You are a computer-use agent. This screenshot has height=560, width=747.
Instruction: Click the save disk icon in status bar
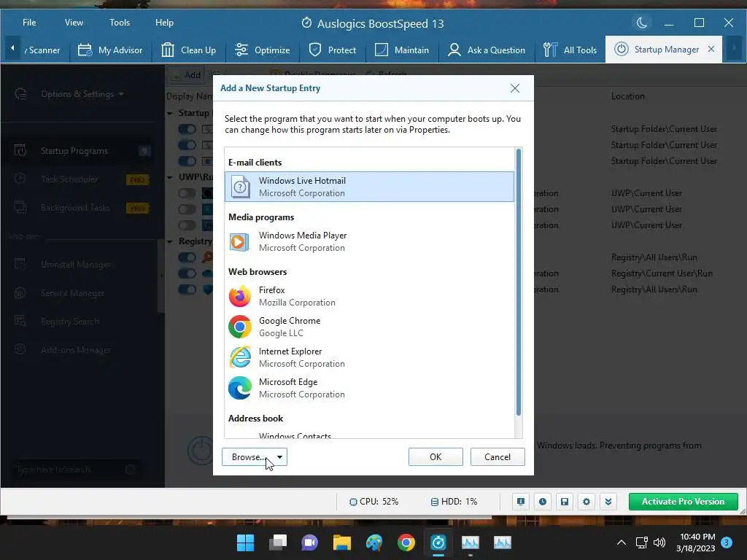pyautogui.click(x=565, y=502)
